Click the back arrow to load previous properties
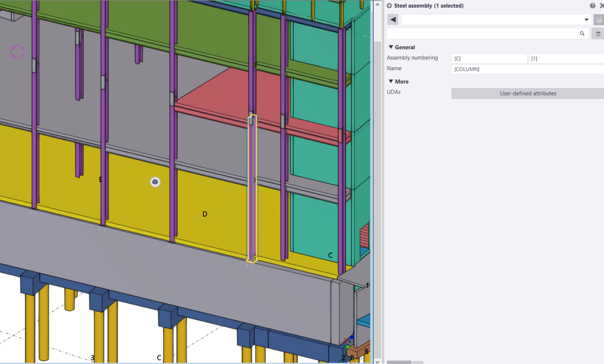This screenshot has width=604, height=364. pos(393,19)
